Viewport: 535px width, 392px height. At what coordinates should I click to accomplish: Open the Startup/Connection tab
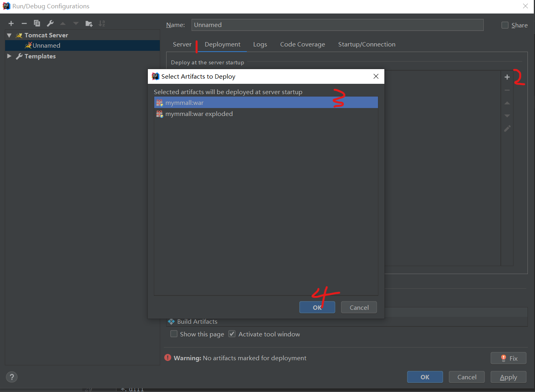click(x=366, y=44)
